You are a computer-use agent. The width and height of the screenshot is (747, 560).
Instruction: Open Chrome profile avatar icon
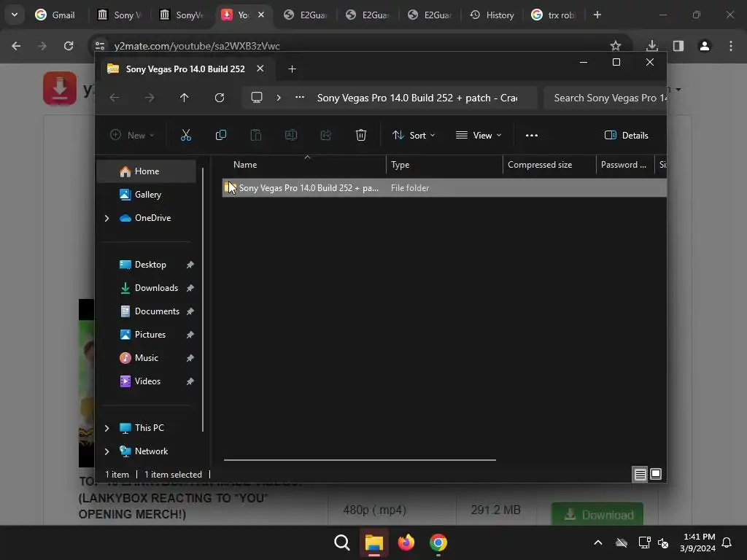[705, 46]
